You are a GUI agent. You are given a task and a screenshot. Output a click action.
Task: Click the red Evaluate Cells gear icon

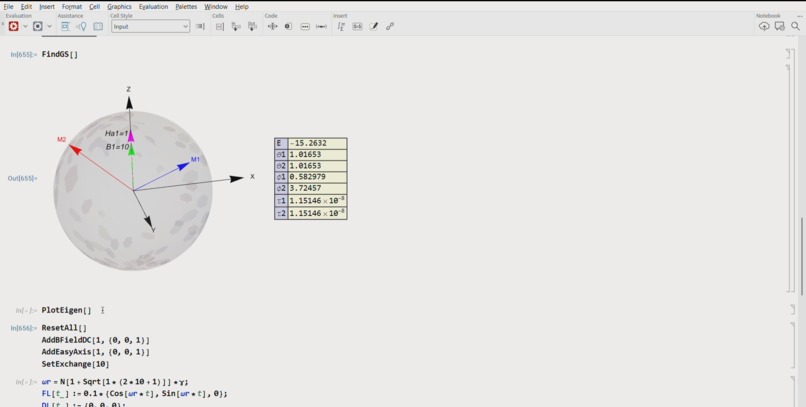(x=13, y=26)
